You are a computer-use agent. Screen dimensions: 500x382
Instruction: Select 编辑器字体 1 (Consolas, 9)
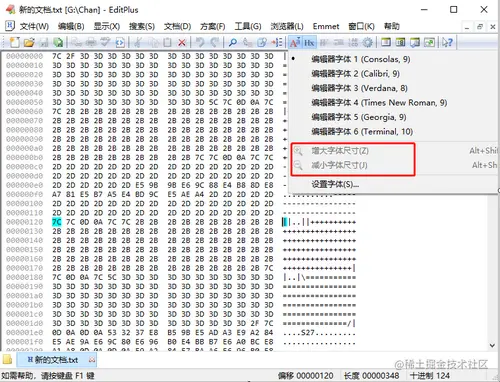(x=361, y=59)
